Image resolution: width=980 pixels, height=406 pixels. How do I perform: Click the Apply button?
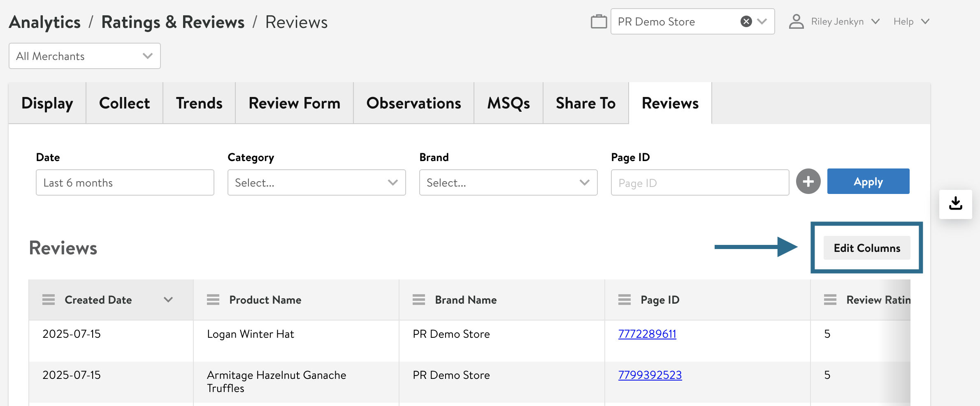[x=868, y=181]
